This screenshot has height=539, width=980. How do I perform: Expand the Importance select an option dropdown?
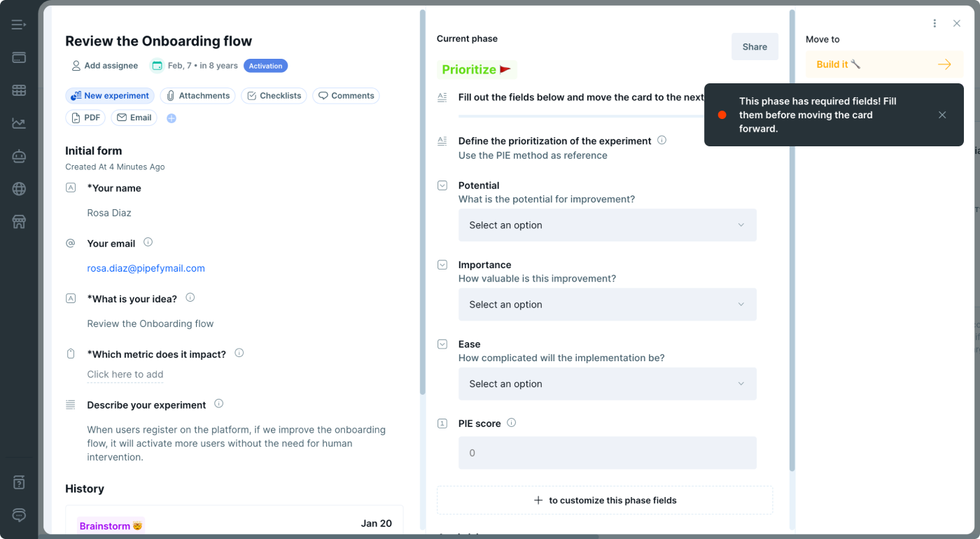pos(606,304)
